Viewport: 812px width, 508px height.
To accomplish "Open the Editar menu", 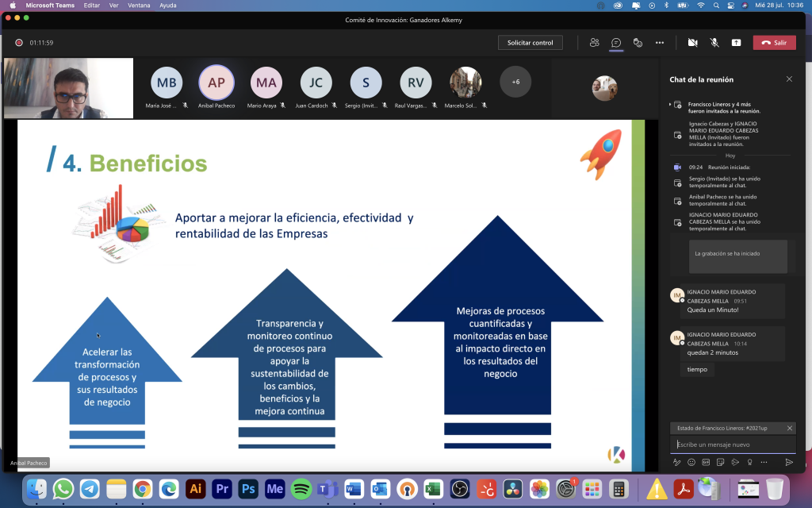I will (92, 6).
